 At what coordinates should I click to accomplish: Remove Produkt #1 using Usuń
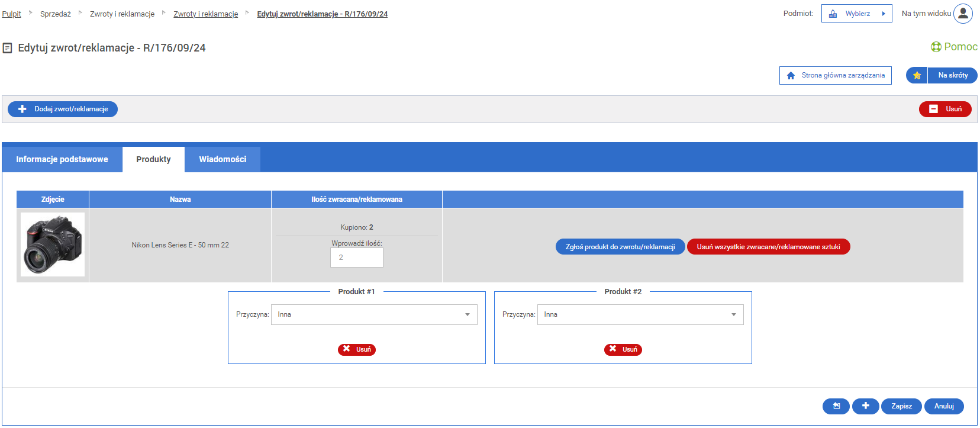(x=357, y=349)
